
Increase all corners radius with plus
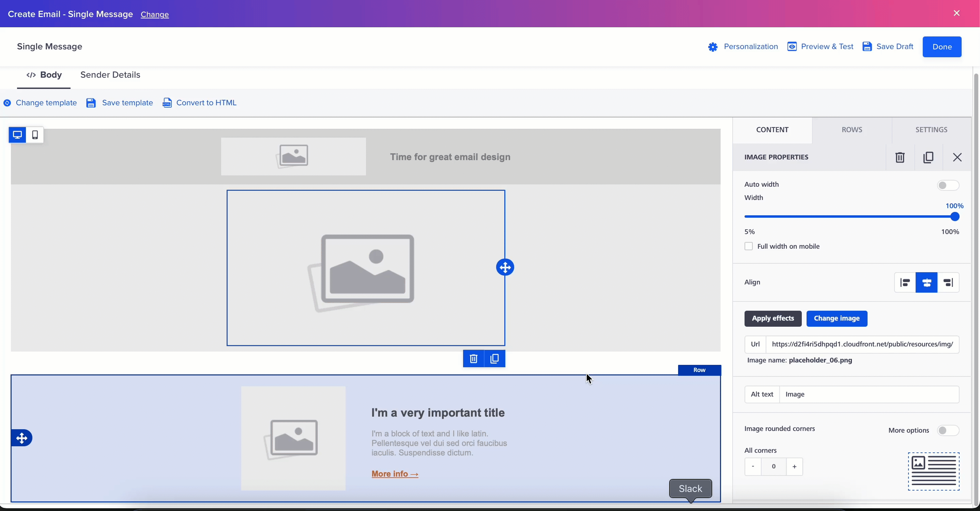[794, 466]
